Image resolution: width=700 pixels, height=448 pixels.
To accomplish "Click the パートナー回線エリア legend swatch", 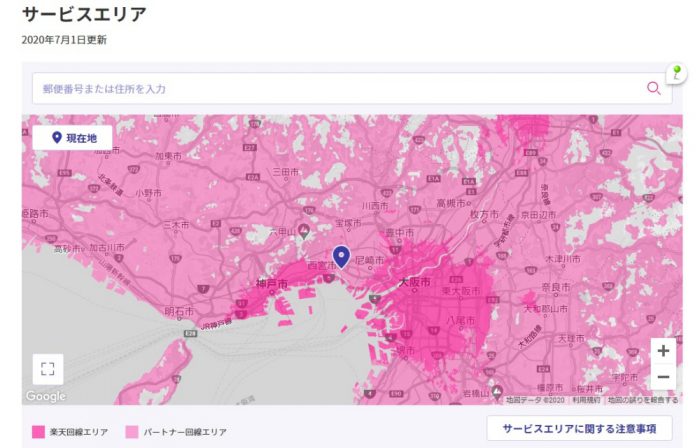I will click(x=132, y=432).
